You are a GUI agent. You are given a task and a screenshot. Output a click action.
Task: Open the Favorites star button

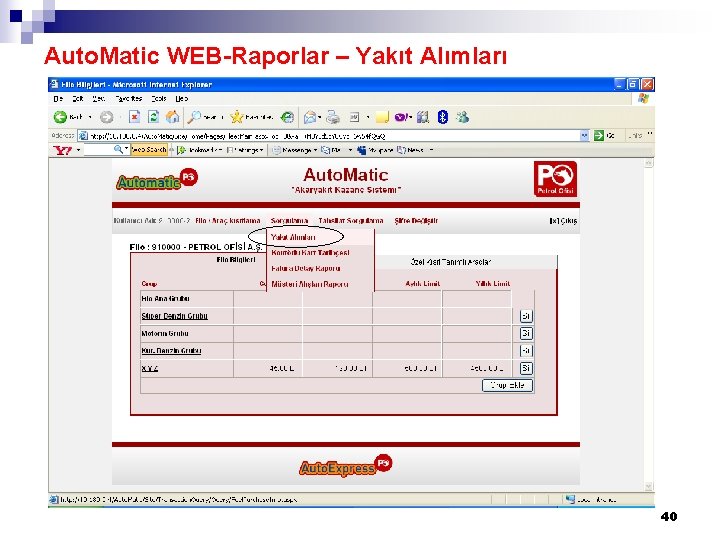click(236, 117)
